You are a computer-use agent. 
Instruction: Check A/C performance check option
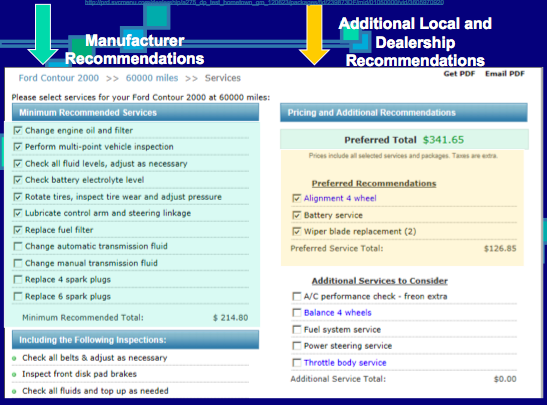tap(297, 297)
